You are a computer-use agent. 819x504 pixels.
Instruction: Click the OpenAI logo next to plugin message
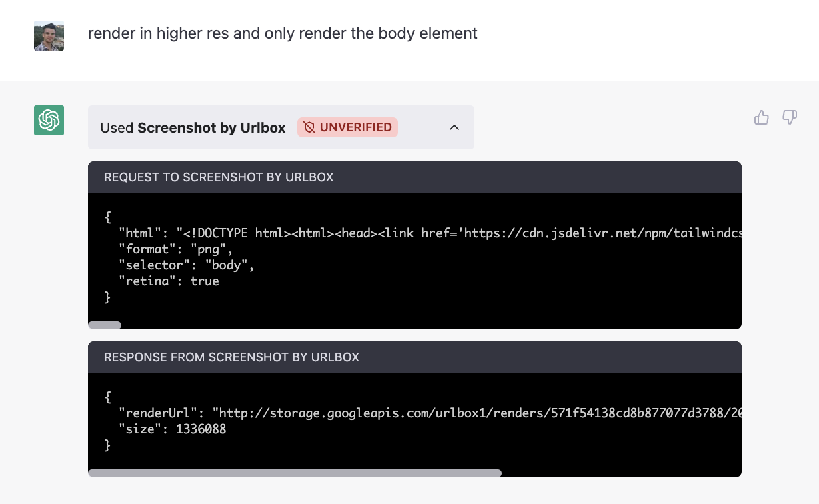(49, 121)
